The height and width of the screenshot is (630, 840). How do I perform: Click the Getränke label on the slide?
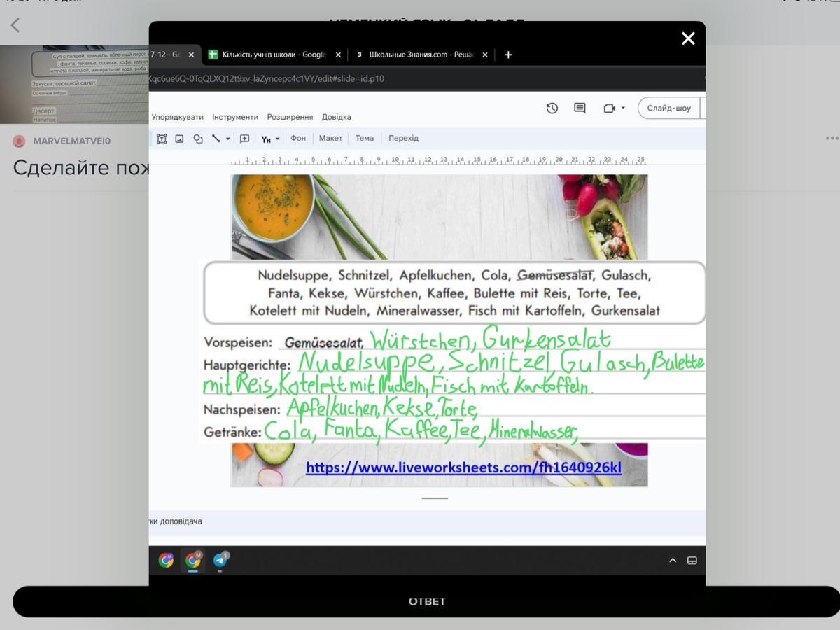tap(232, 432)
